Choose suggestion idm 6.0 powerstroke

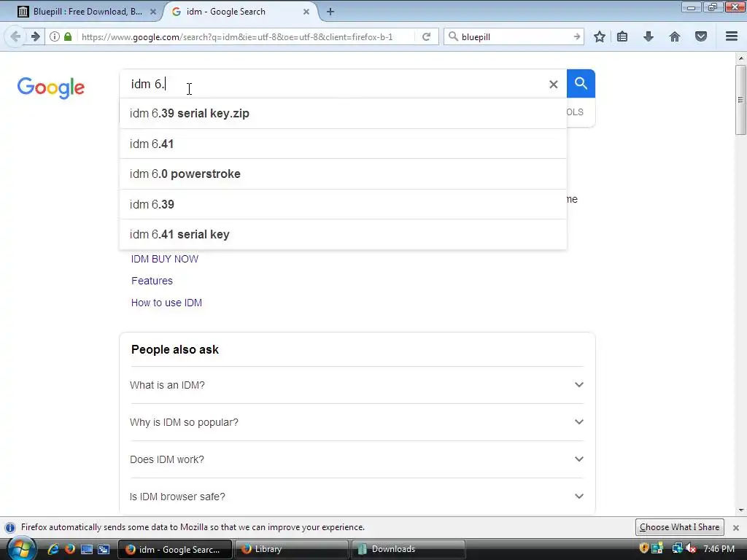(x=343, y=174)
